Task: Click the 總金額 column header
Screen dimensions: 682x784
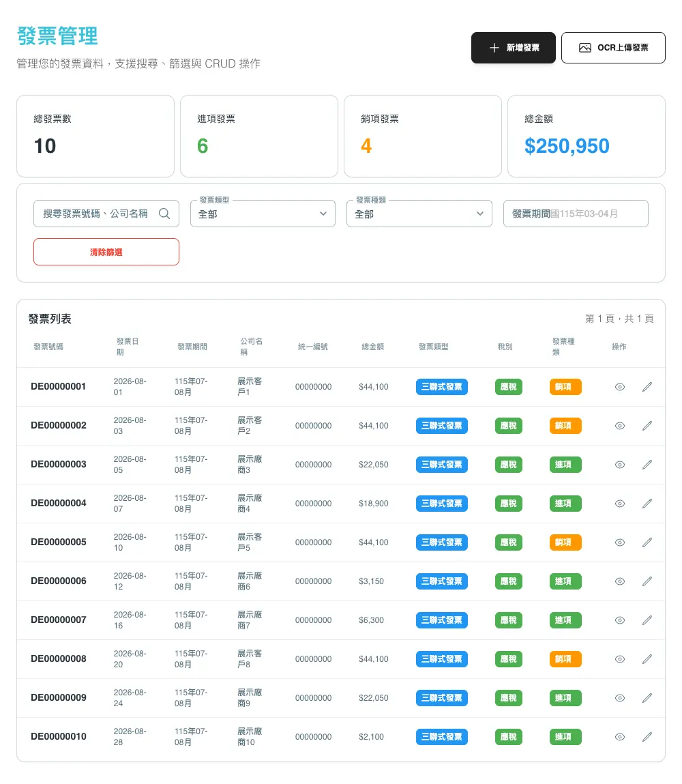Action: click(x=373, y=347)
